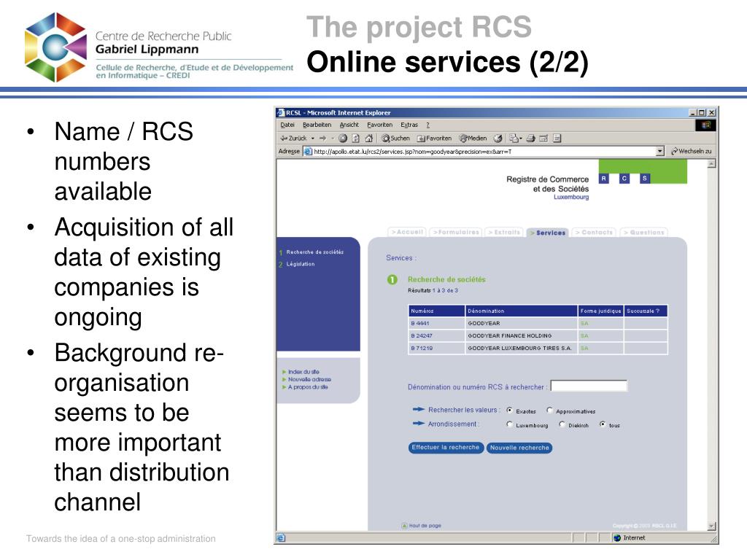The image size is (747, 560).
Task: Click the edit icon after the printer
Action: pyautogui.click(x=543, y=138)
